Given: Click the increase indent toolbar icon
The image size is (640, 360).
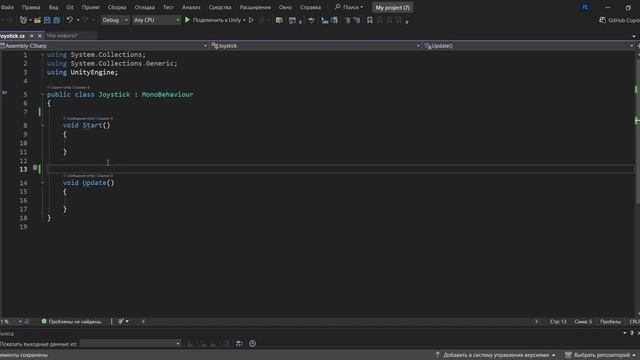Looking at the screenshot, I should 334,20.
